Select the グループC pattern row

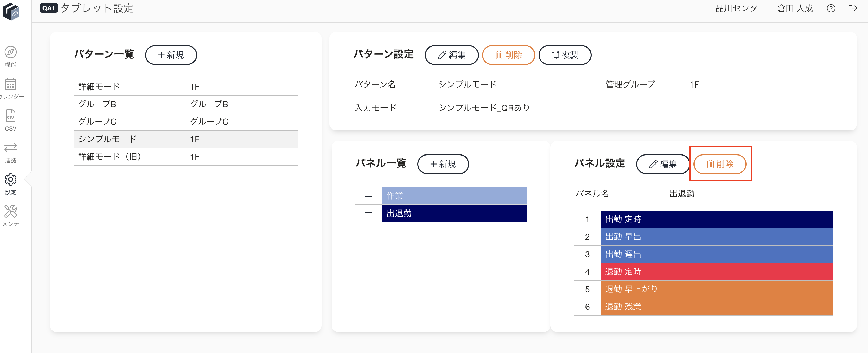click(186, 122)
